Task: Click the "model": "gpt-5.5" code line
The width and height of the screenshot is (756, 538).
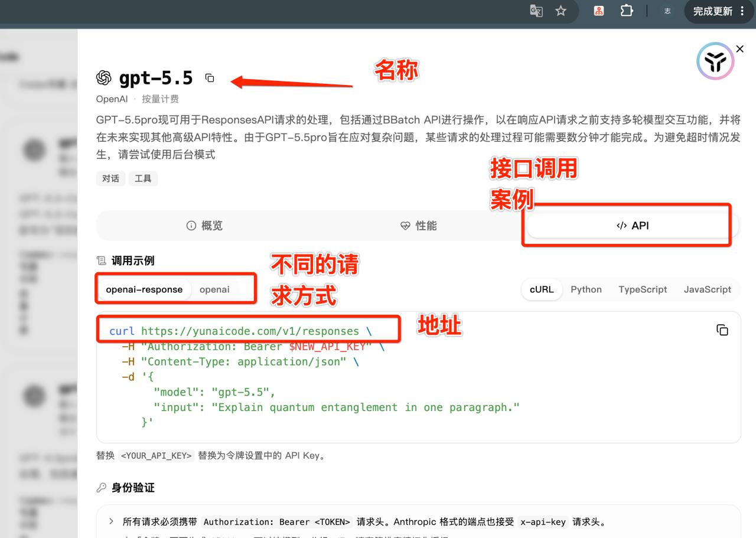Action: coord(214,392)
